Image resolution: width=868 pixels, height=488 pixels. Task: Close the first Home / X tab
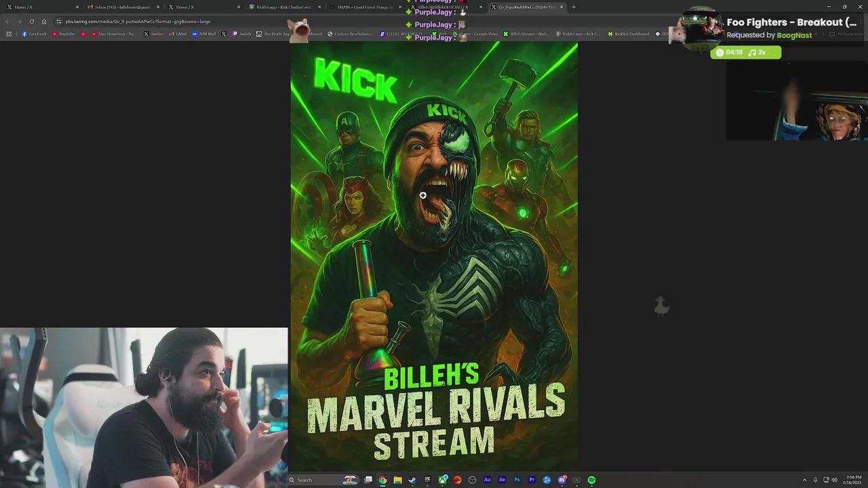coord(77,7)
